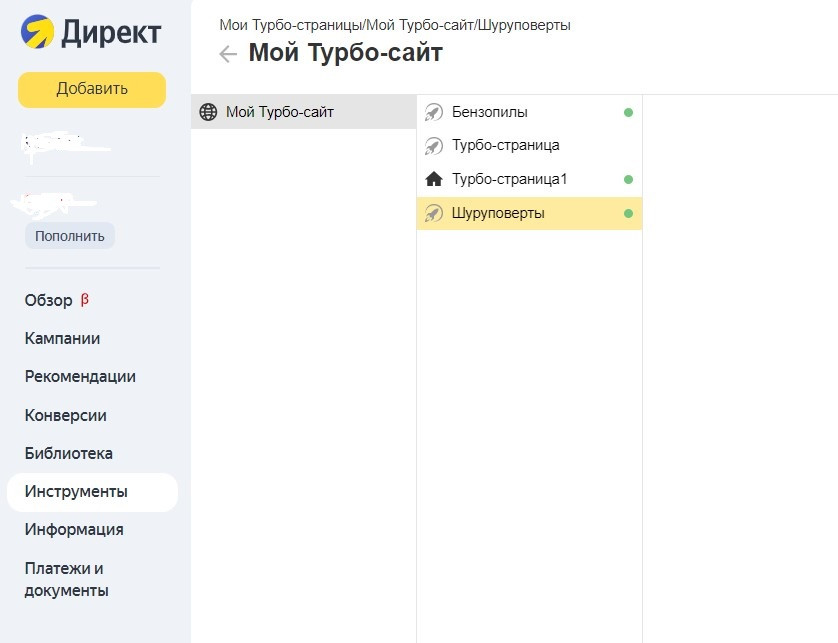Click the rocket icon beside Бензопилы

point(434,112)
